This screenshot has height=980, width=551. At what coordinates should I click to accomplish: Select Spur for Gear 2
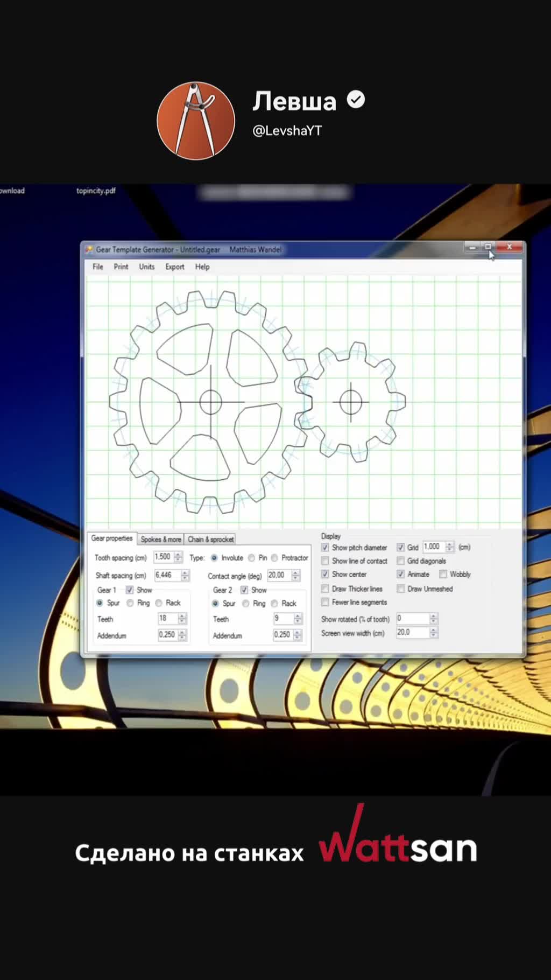(x=215, y=603)
